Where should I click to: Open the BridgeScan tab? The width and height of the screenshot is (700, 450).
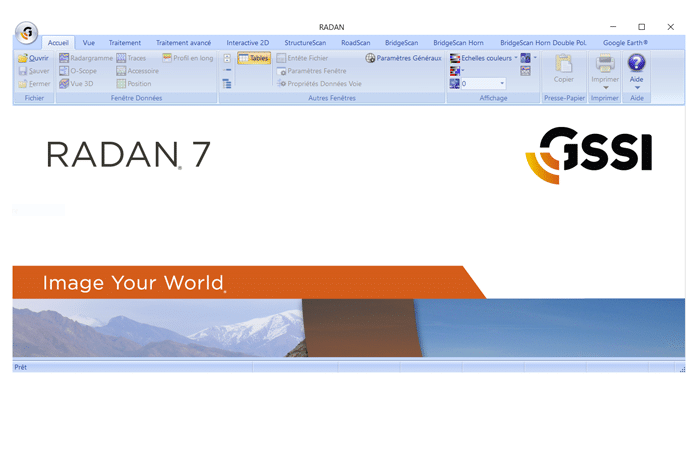point(401,43)
